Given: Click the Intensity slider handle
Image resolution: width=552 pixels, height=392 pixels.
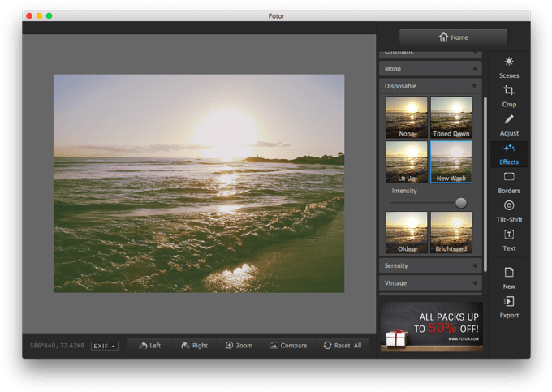Looking at the screenshot, I should click(461, 203).
